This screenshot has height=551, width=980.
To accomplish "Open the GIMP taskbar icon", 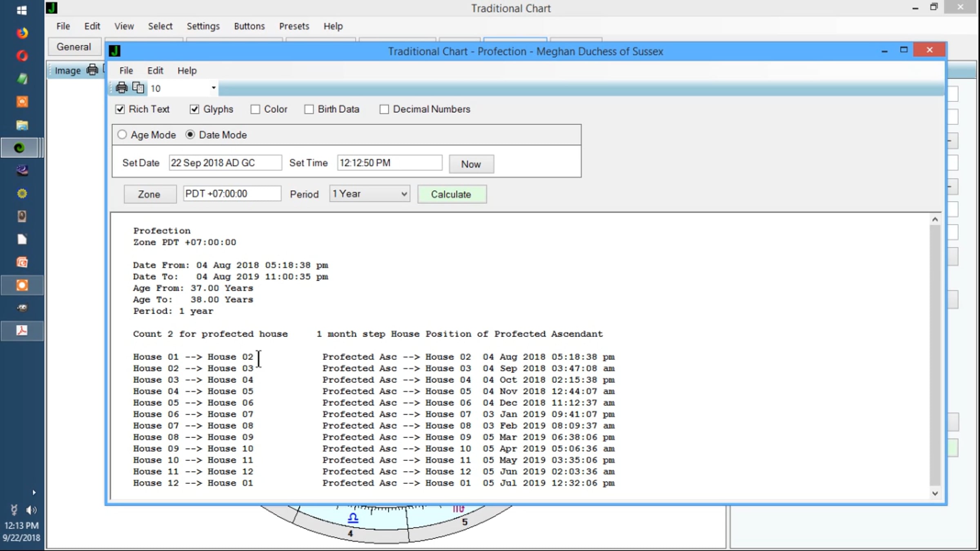I will pyautogui.click(x=22, y=308).
